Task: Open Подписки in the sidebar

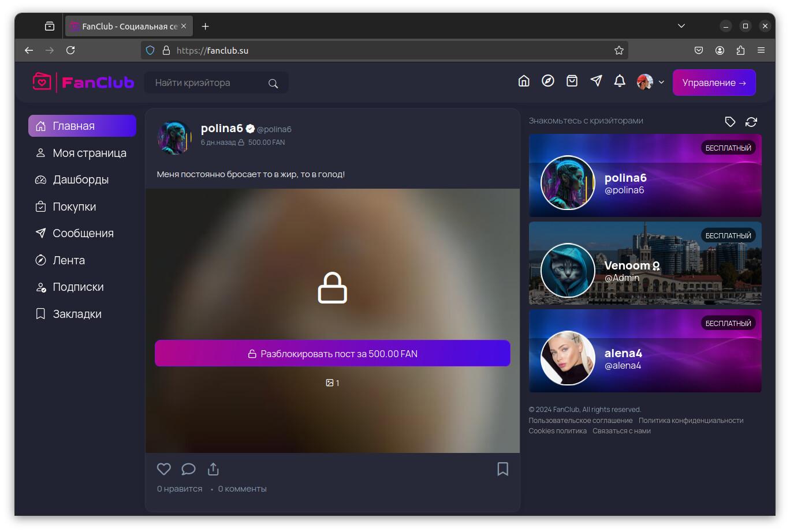Action: (x=82, y=287)
